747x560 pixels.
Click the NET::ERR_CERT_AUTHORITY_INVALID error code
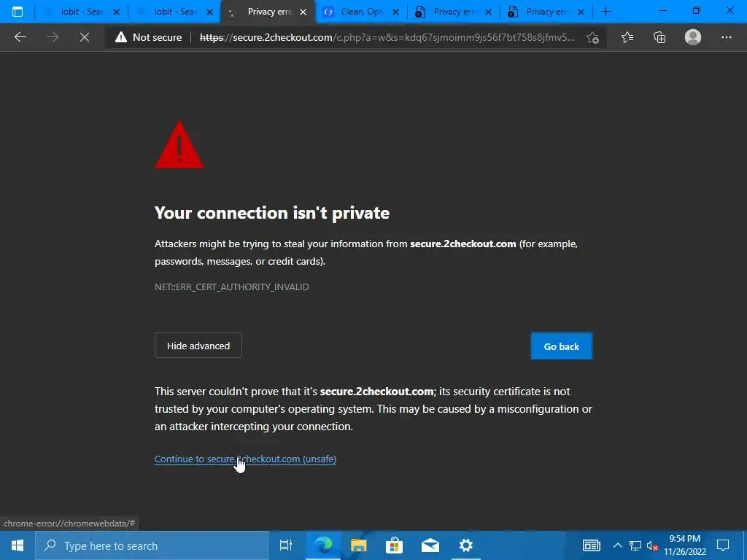(x=231, y=287)
